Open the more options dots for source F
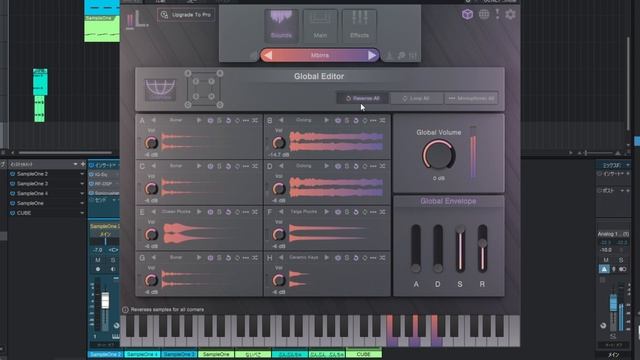The width and height of the screenshot is (640, 360). click(x=373, y=212)
